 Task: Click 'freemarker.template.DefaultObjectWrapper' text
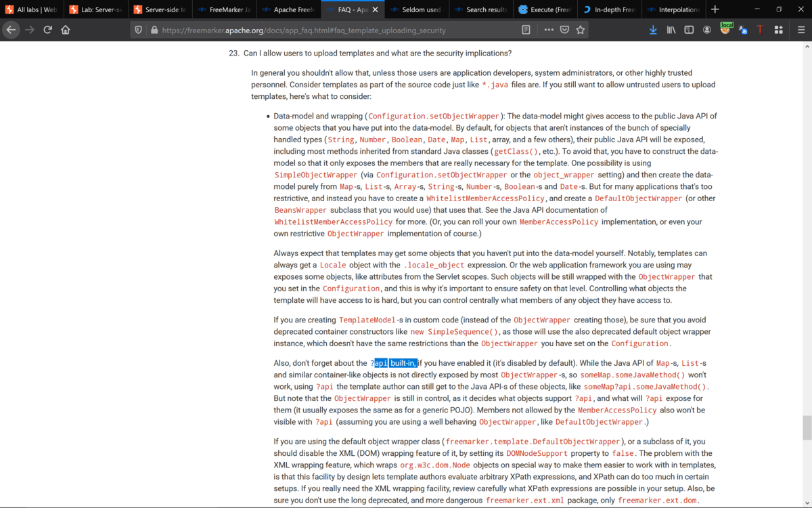coord(533,442)
